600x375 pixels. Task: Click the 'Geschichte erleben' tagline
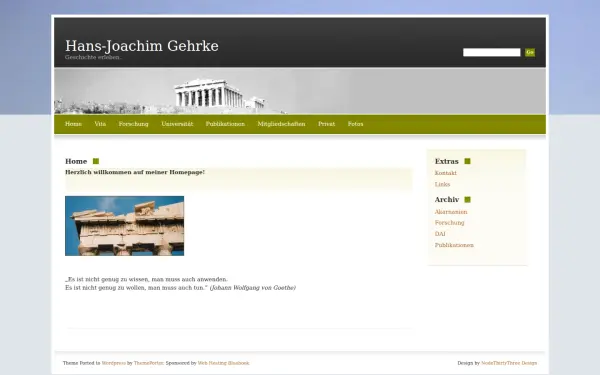click(93, 57)
